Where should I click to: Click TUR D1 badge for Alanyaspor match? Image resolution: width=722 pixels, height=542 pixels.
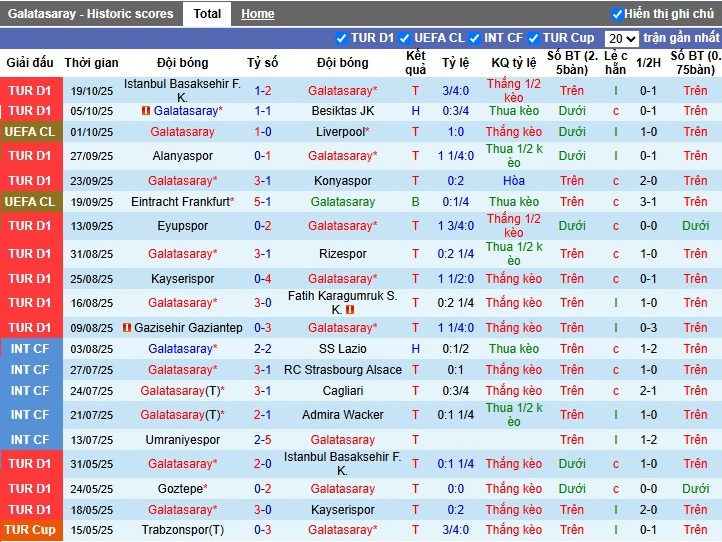pos(29,156)
